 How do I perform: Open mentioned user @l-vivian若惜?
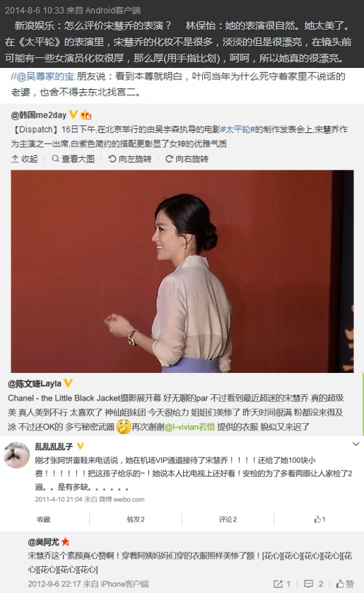point(189,427)
